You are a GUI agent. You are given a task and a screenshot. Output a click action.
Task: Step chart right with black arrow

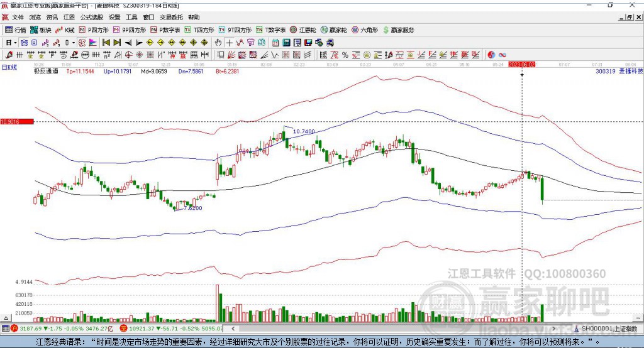(x=139, y=43)
